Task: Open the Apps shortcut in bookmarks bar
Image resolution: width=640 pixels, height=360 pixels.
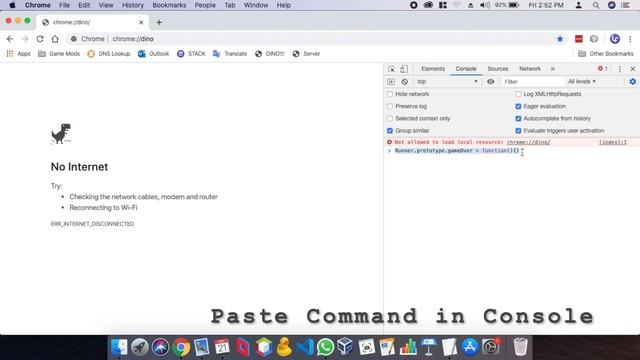Action: coord(19,54)
